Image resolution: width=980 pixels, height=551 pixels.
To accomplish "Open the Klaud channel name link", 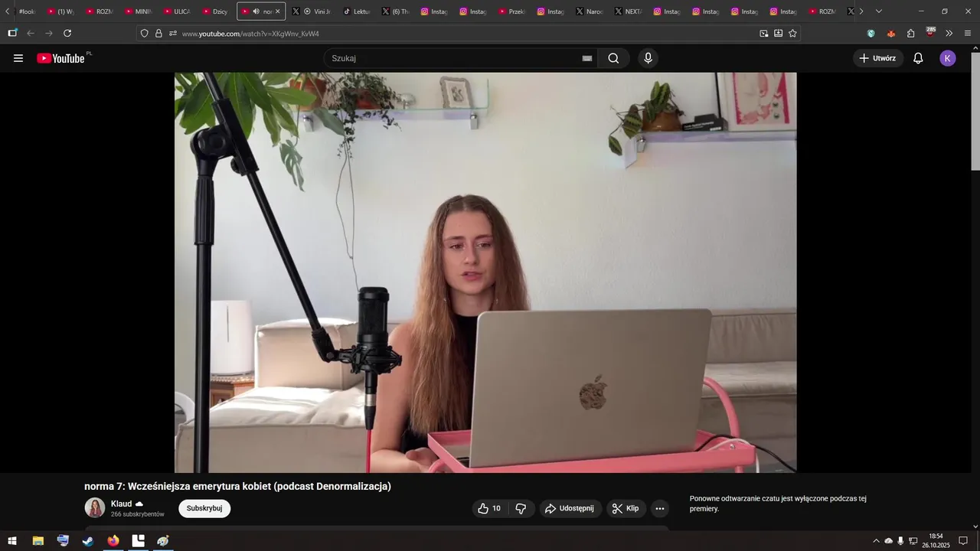I will (x=121, y=504).
